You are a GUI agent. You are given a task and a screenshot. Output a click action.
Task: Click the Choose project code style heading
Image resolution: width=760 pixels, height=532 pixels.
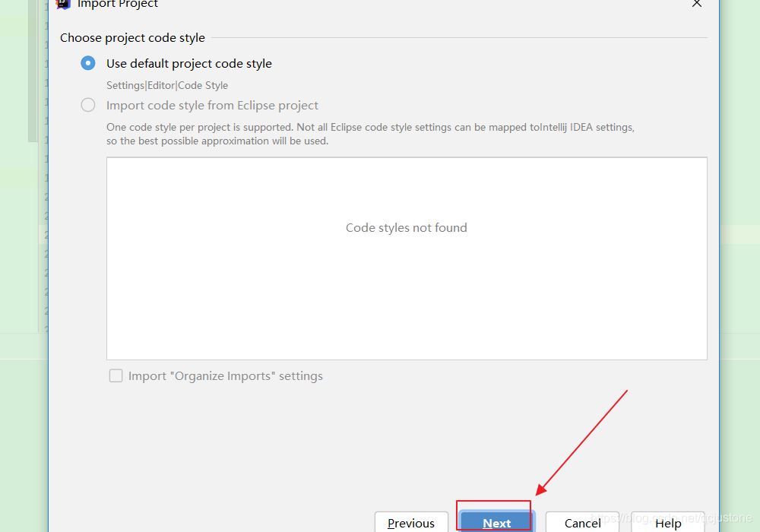[x=132, y=38]
